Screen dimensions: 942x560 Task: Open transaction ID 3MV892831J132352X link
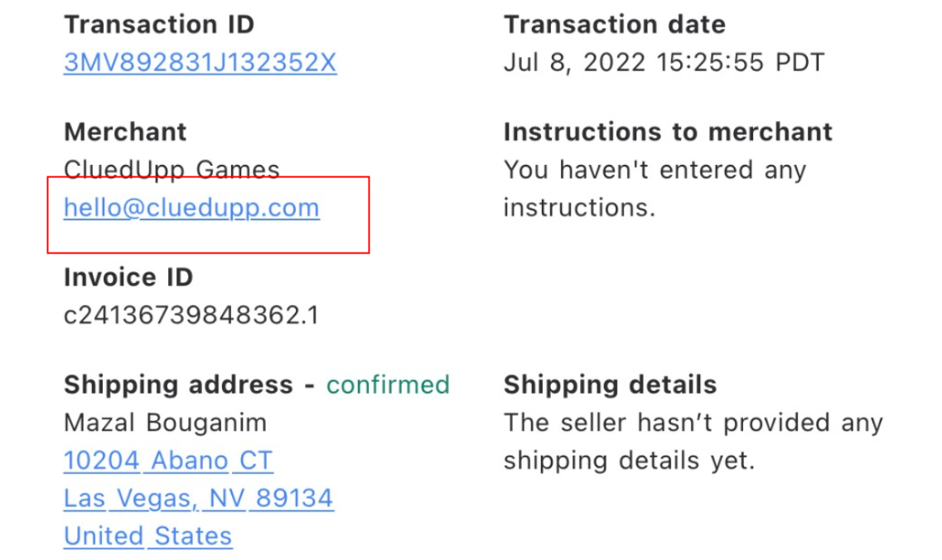click(200, 63)
